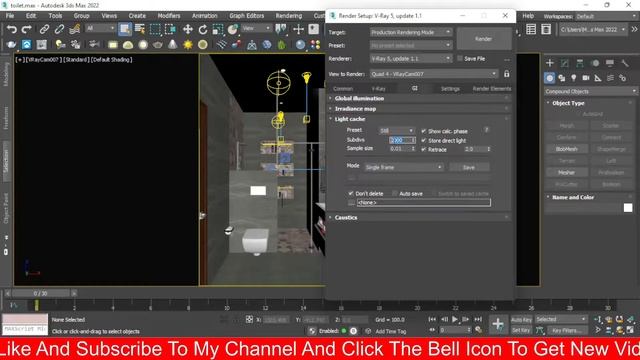Activate the Select and Rotate tool
This screenshot has height=360, width=640.
click(203, 29)
